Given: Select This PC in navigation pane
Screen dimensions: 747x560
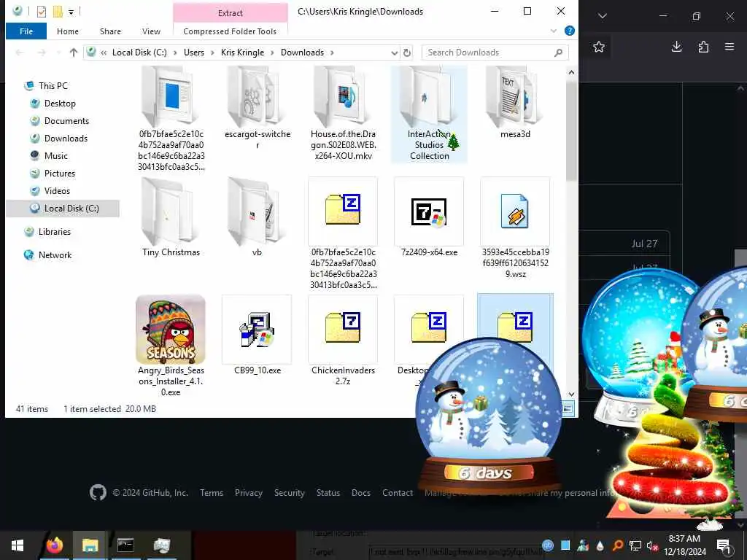Looking at the screenshot, I should pyautogui.click(x=53, y=86).
